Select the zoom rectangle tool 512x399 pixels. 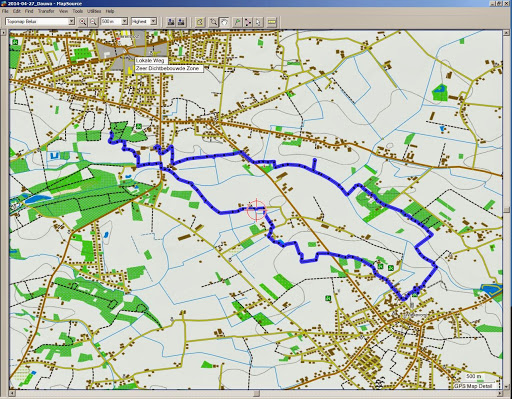(213, 22)
